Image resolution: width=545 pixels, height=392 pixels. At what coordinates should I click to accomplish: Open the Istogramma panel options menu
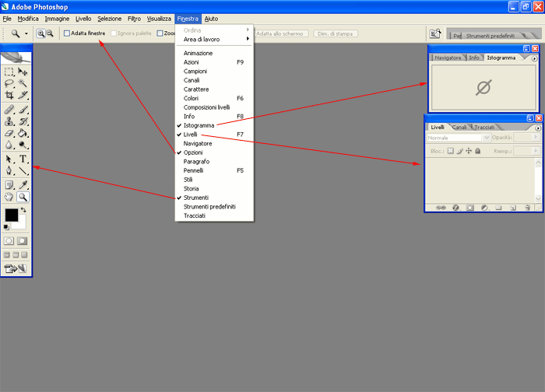point(534,58)
